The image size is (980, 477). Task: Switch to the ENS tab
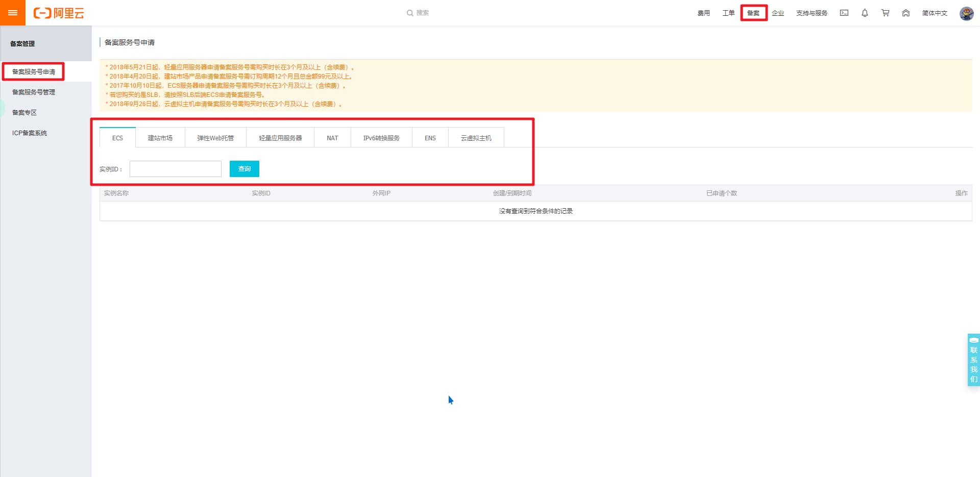pos(430,138)
